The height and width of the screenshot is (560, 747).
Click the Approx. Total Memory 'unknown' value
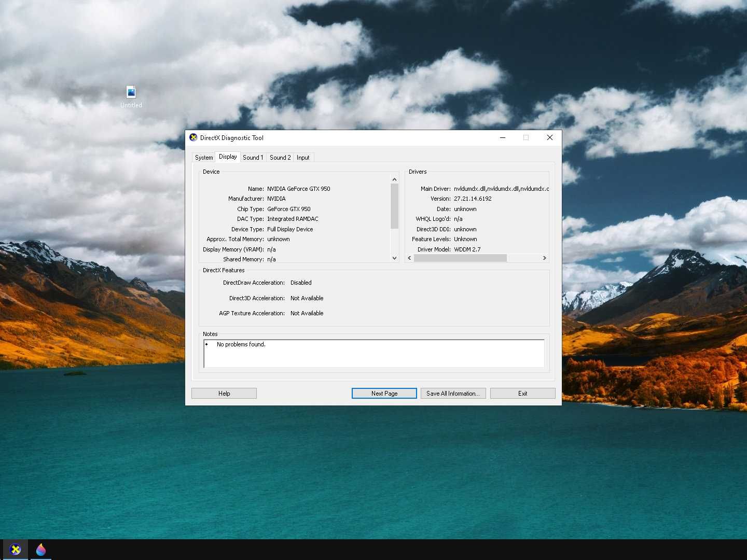(x=278, y=239)
